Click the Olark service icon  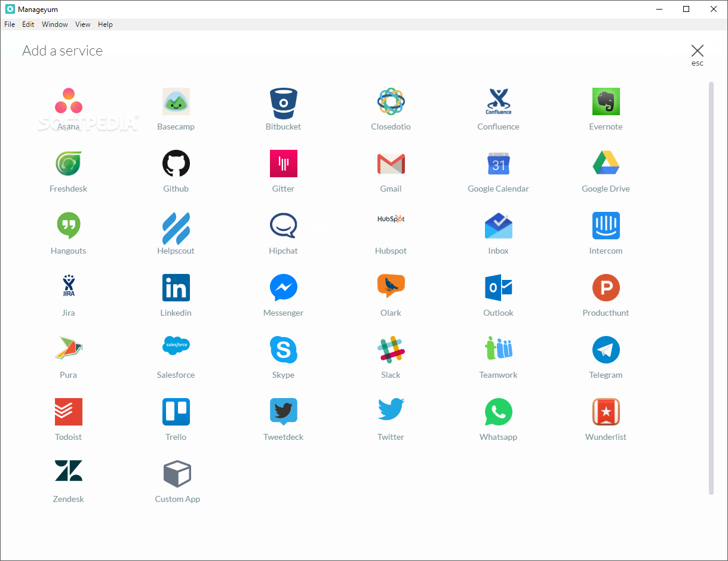click(391, 286)
